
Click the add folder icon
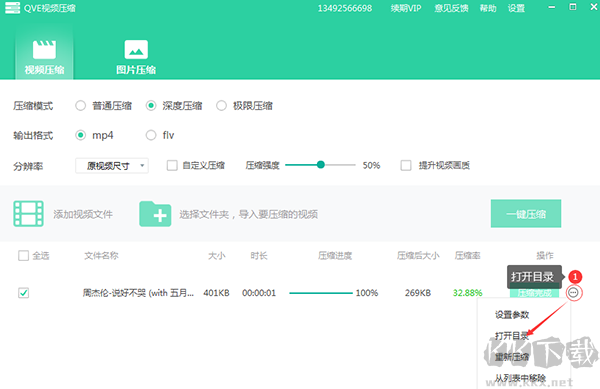tap(155, 214)
